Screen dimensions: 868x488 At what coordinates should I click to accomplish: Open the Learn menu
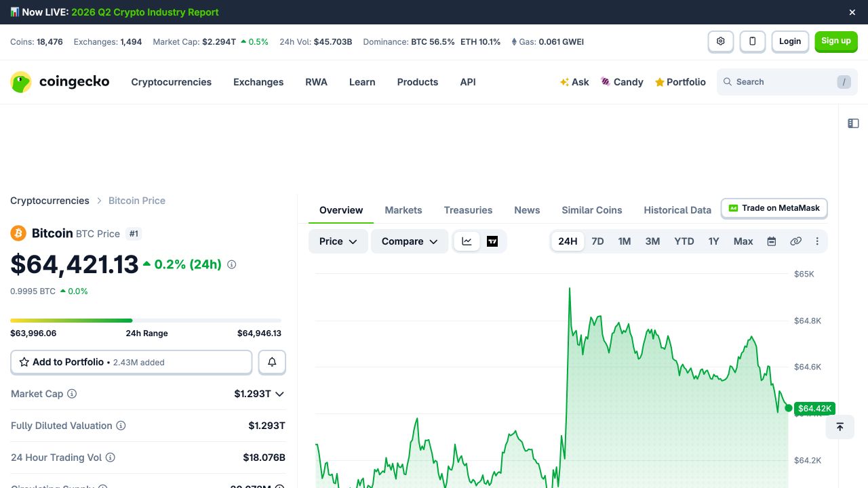tap(362, 82)
